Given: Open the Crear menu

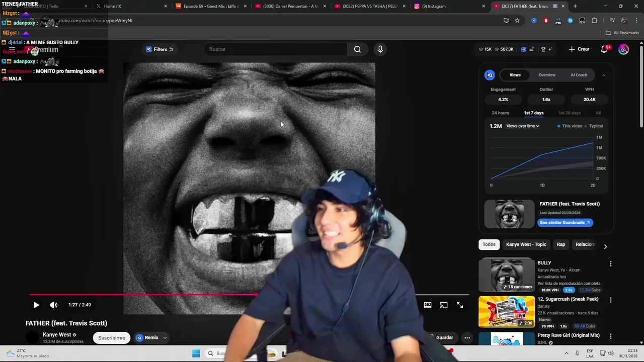Looking at the screenshot, I should (x=579, y=49).
